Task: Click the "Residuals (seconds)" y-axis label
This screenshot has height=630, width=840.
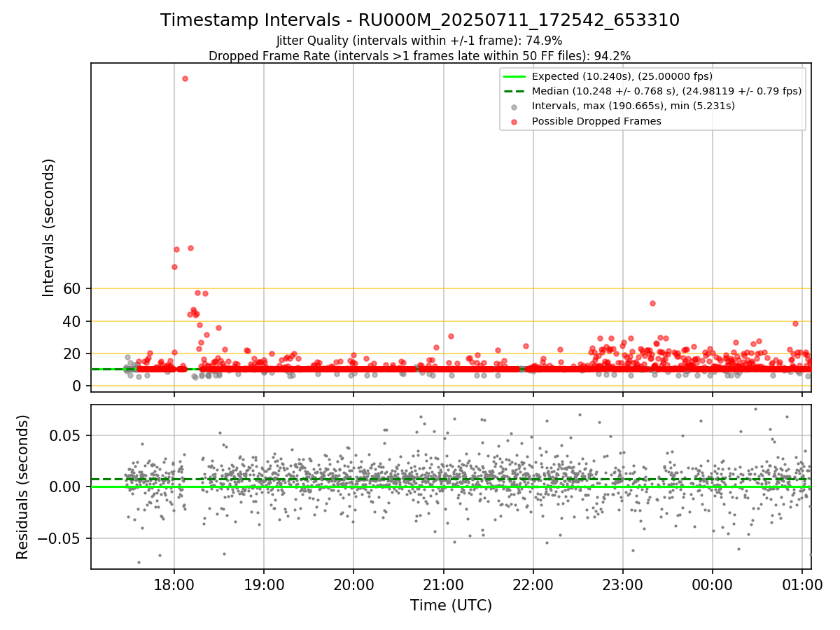Action: tap(22, 486)
